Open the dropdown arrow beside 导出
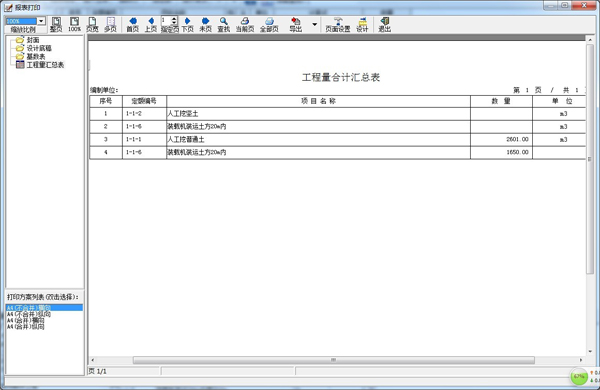This screenshot has width=600, height=390. [315, 24]
